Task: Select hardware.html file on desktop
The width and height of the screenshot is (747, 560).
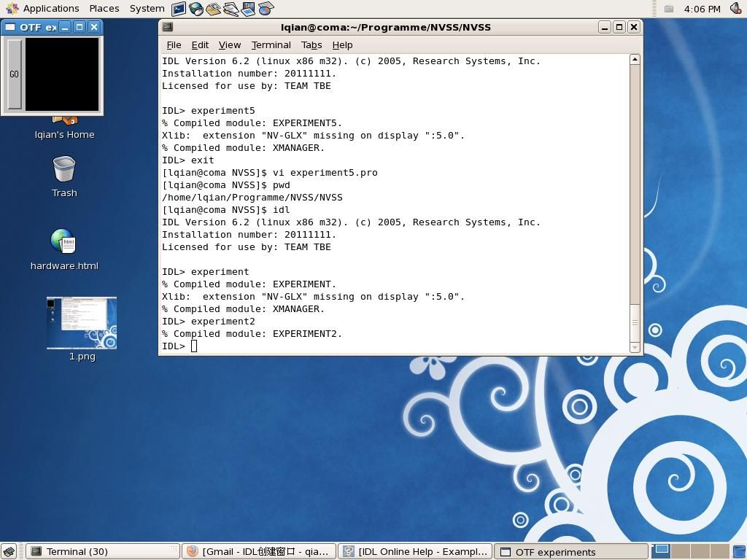Action: (64, 250)
